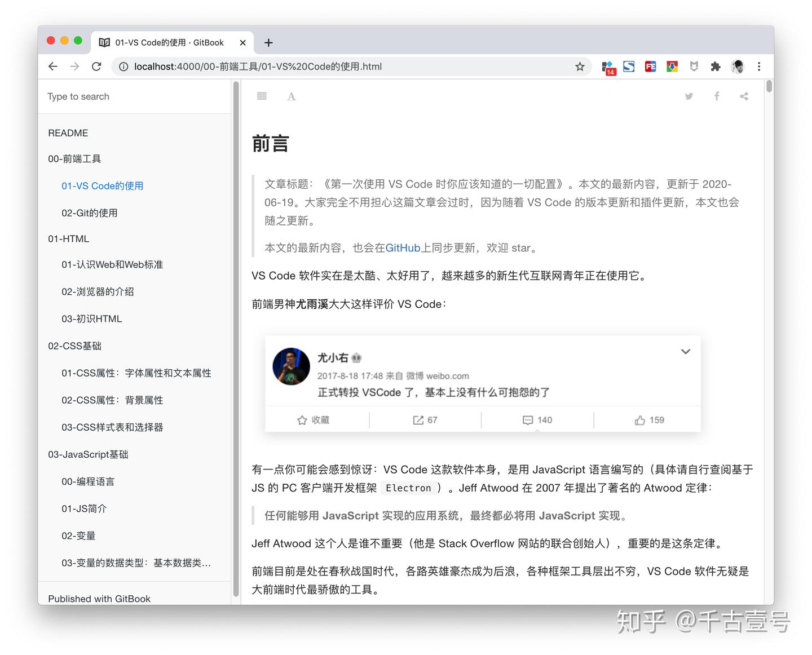
Task: Open the Chrome extensions puzzle icon
Action: (716, 66)
